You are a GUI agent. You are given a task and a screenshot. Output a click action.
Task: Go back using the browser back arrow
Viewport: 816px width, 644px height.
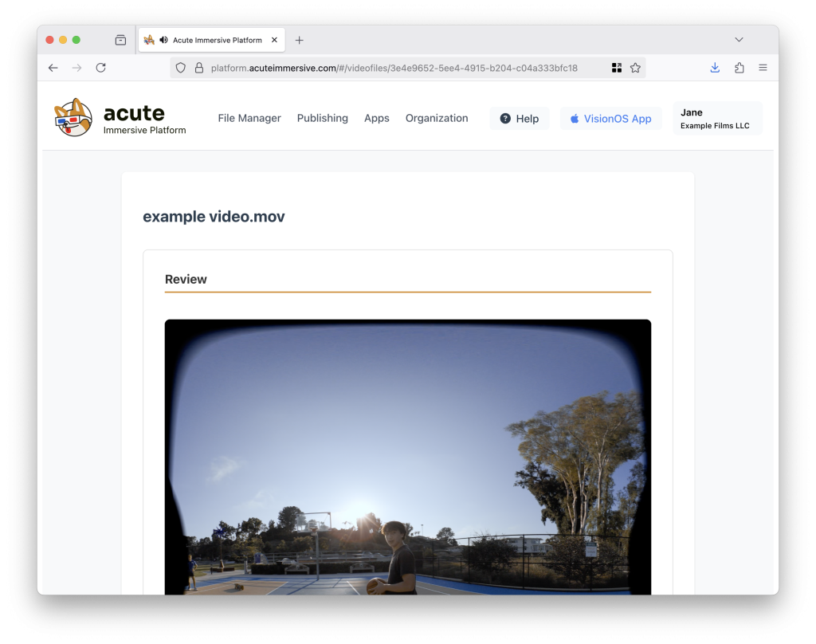coord(53,68)
